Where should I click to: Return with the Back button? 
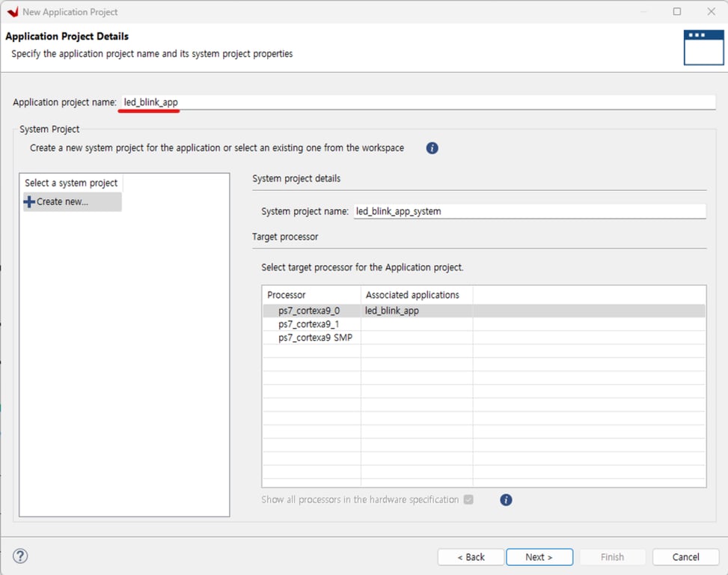[x=471, y=557]
